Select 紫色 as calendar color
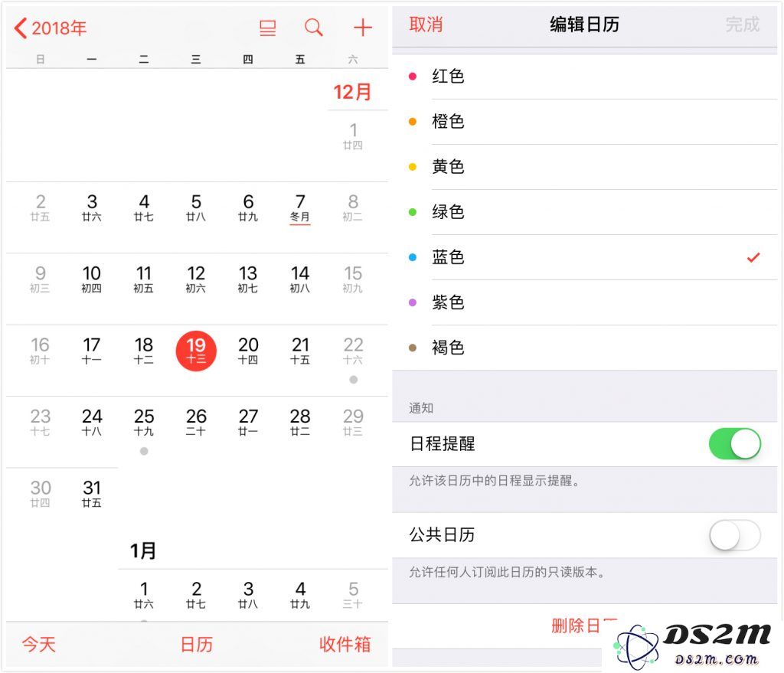This screenshot has width=784, height=673. (584, 302)
